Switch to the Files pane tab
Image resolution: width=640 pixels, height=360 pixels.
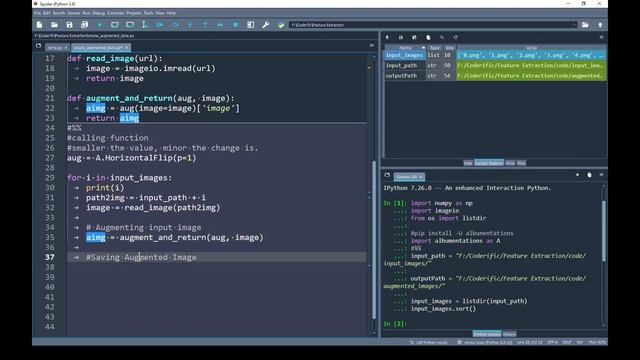pyautogui.click(x=521, y=163)
